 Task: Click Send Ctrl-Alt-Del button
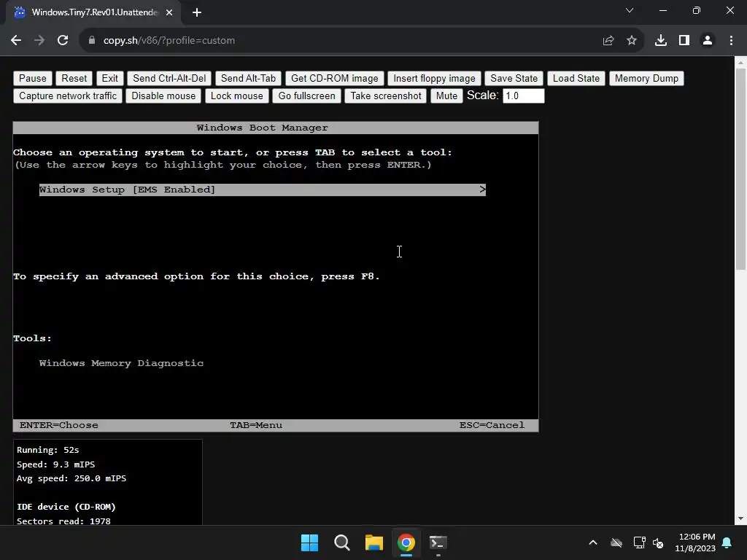[x=169, y=78]
